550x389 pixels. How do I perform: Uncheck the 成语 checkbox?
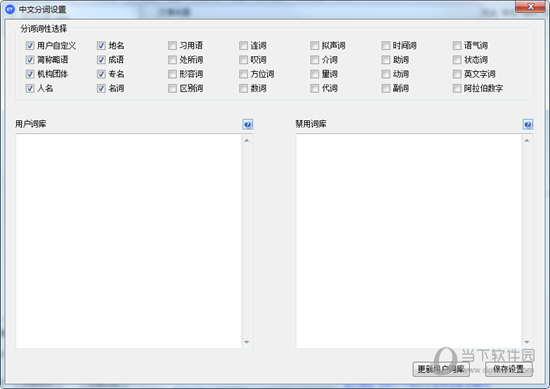coord(101,60)
